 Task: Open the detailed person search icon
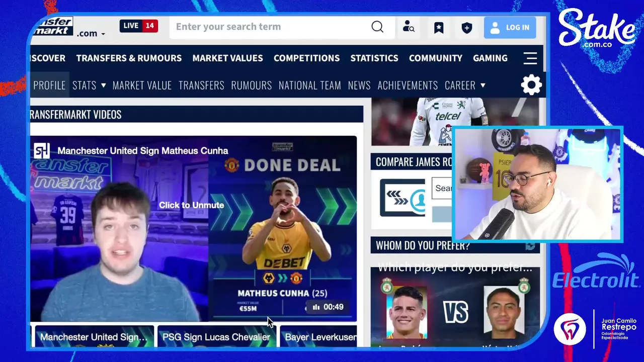pos(409,27)
